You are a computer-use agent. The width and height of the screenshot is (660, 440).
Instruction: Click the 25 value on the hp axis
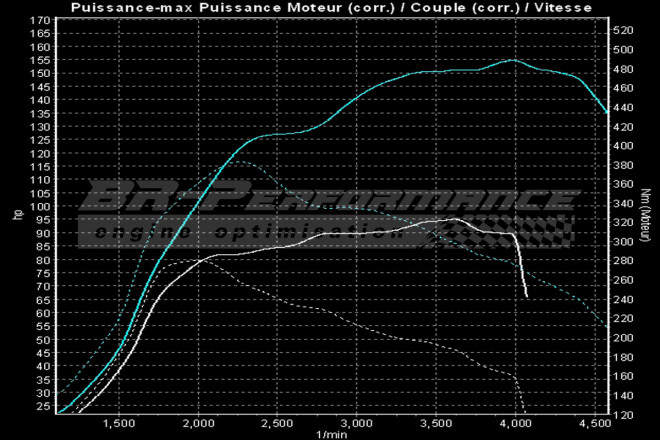[44, 406]
